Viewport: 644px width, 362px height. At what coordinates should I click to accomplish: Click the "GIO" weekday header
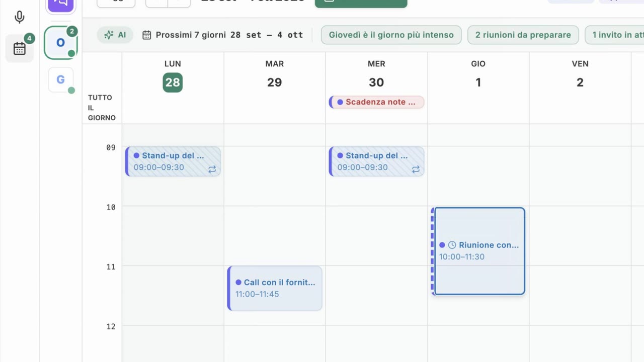(x=478, y=64)
